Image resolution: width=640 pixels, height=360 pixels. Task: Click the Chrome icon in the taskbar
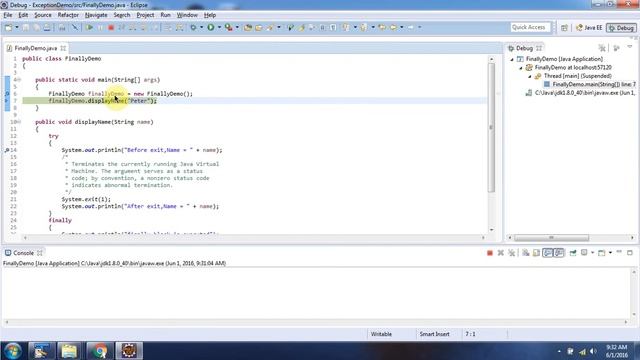tap(99, 351)
